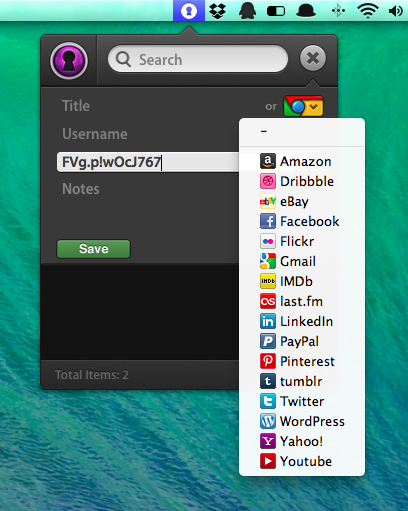This screenshot has height=511, width=408.
Task: Click the bowler hat menu bar icon
Action: 306,11
